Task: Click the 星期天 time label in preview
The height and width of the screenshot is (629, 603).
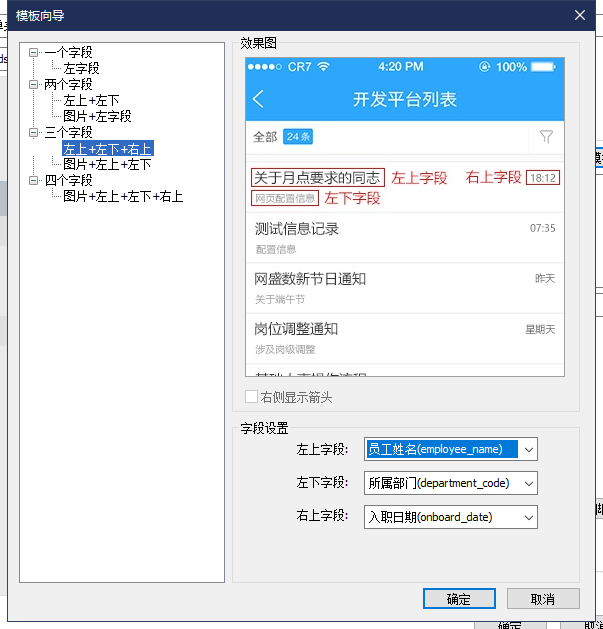Action: pos(540,329)
